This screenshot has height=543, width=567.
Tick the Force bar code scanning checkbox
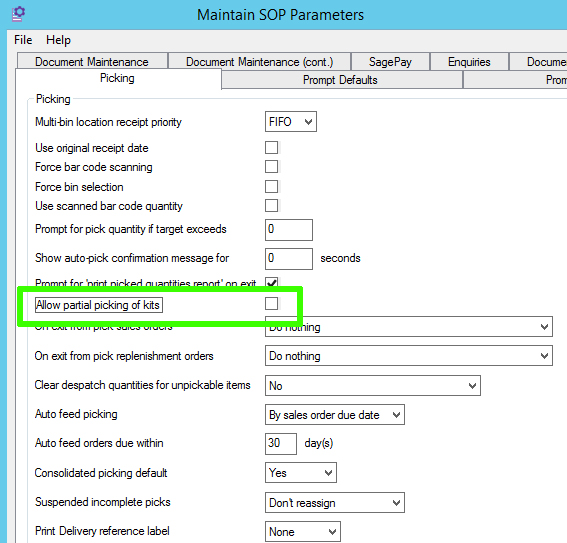coord(272,167)
